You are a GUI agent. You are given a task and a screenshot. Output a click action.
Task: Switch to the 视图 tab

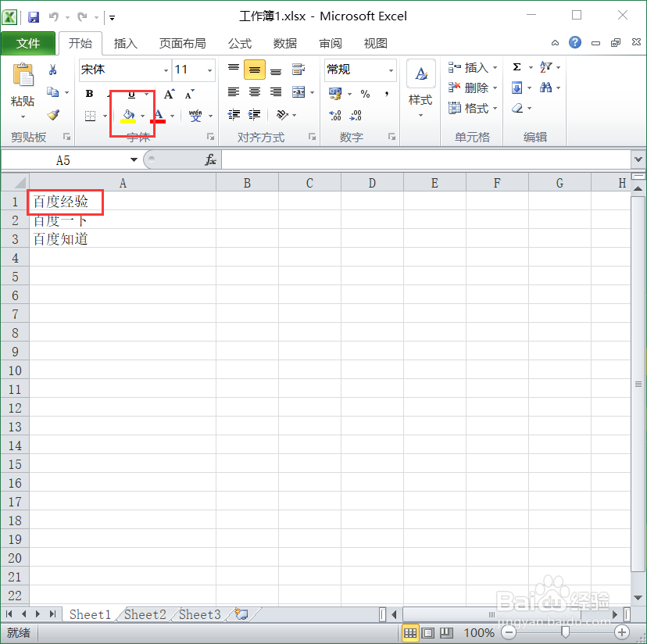tap(376, 43)
